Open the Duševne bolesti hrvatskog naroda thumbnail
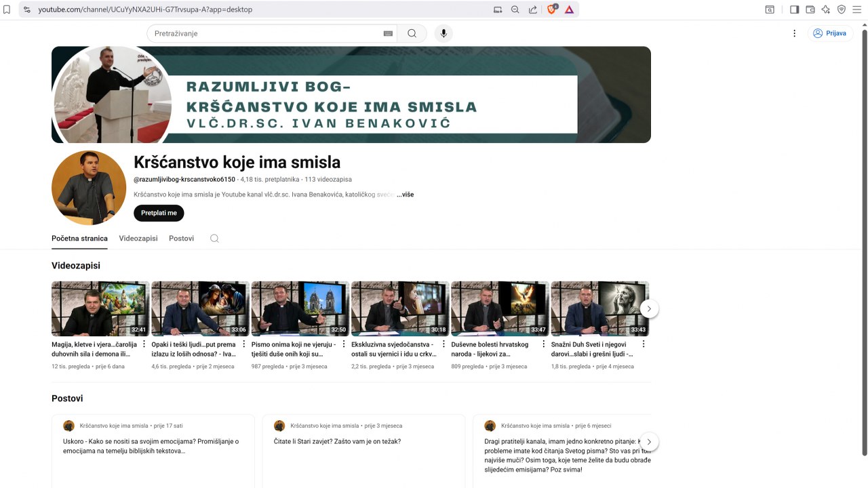 (x=500, y=308)
